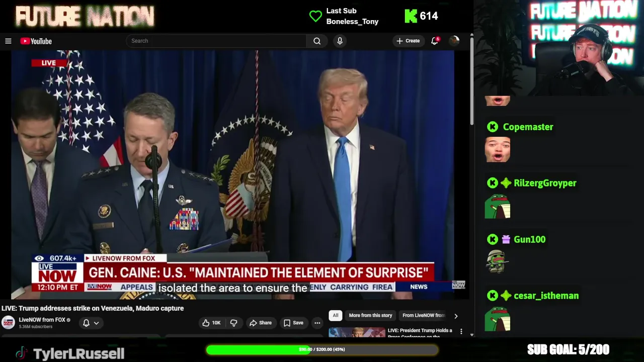
Task: Share the video
Action: tap(261, 323)
